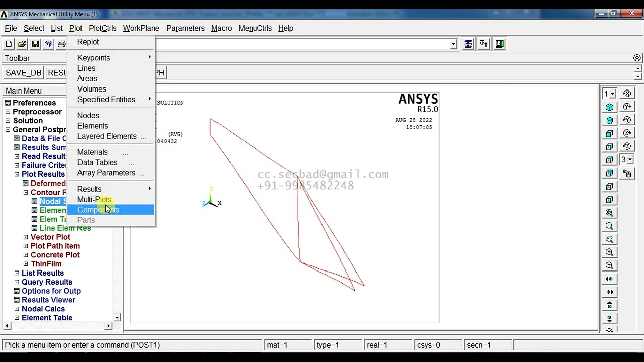Screen dimensions: 644x362
Task: Open the Results Viewer item
Action: 48,300
